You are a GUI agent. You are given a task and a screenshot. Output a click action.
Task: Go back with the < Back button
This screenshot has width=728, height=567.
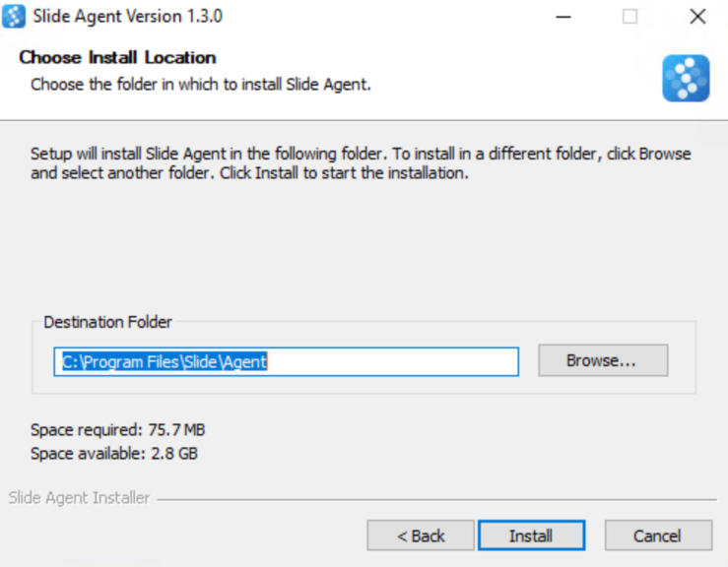coord(421,535)
